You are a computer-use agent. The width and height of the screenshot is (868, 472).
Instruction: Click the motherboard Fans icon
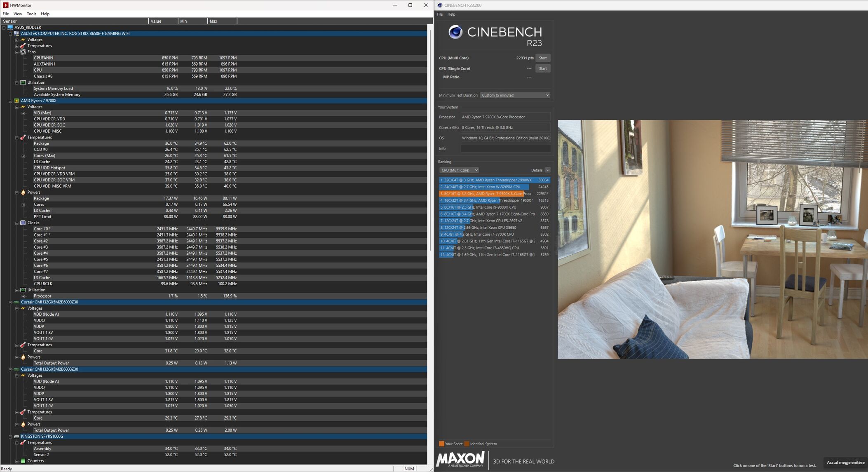[x=23, y=52]
